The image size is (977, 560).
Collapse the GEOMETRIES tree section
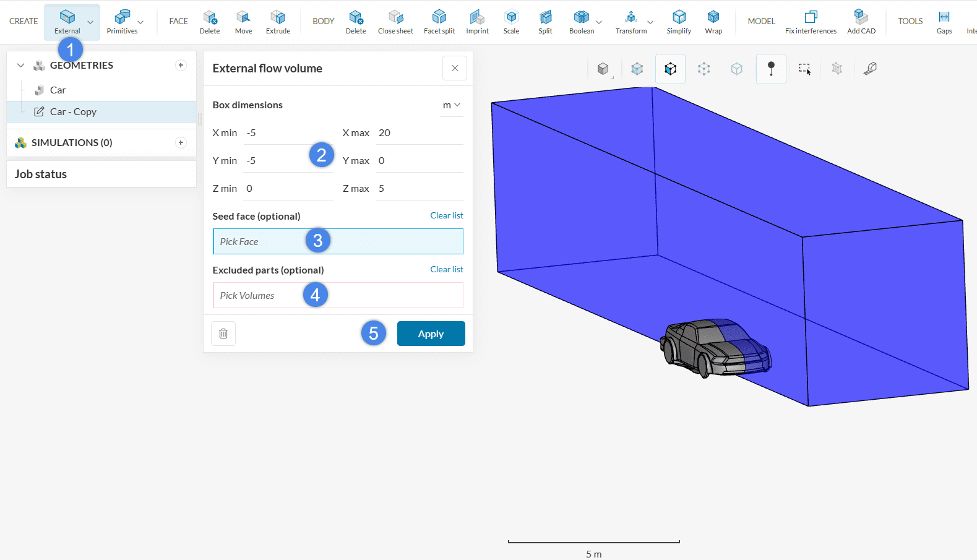tap(20, 66)
